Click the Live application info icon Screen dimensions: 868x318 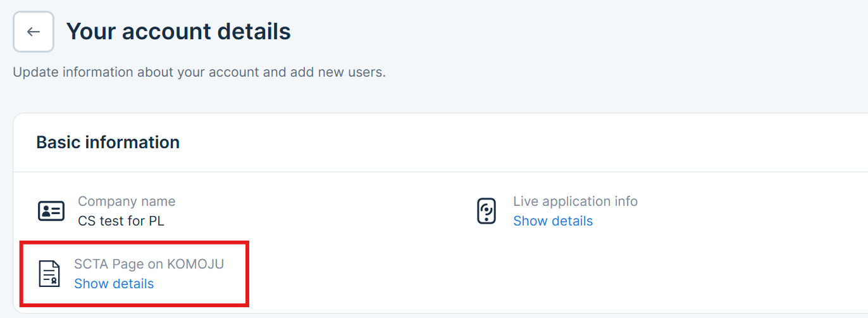(486, 211)
